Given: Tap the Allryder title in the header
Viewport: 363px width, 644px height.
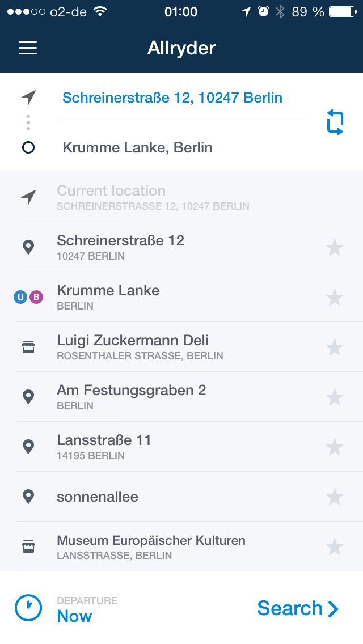Looking at the screenshot, I should click(x=181, y=48).
